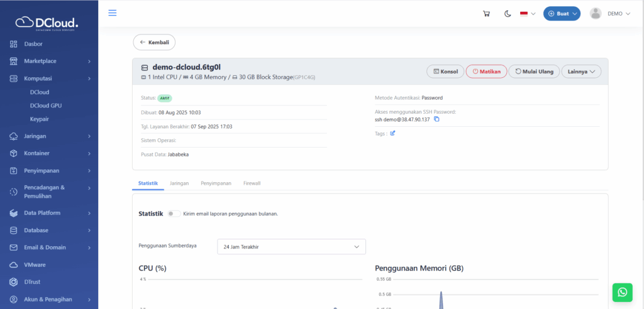Click the Matikan power-off button
This screenshot has height=309, width=644.
click(486, 72)
